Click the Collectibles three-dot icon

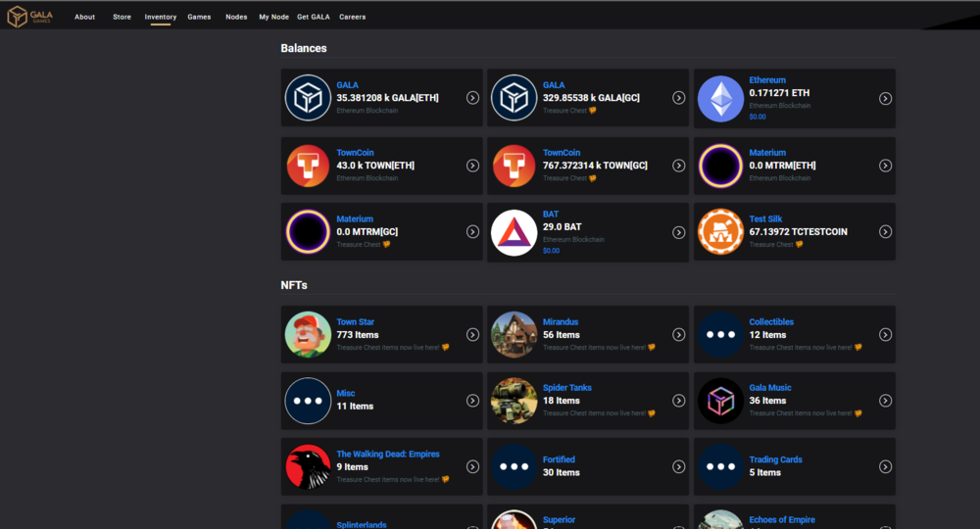(x=720, y=335)
